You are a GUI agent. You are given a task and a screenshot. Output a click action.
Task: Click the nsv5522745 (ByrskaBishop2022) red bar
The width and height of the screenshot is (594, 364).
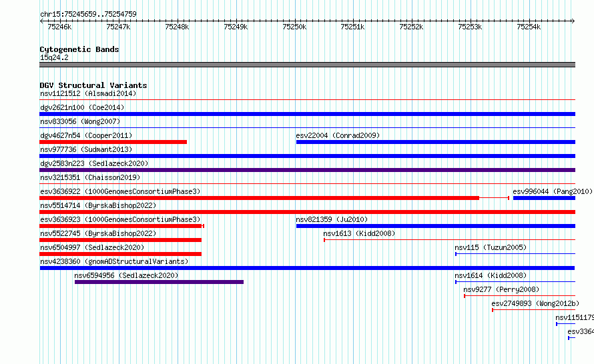(x=120, y=240)
